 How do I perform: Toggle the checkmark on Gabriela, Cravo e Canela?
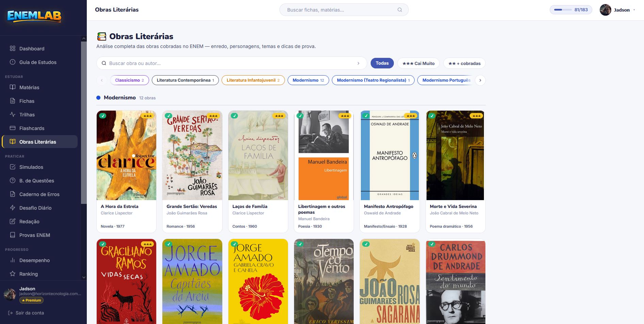234,244
